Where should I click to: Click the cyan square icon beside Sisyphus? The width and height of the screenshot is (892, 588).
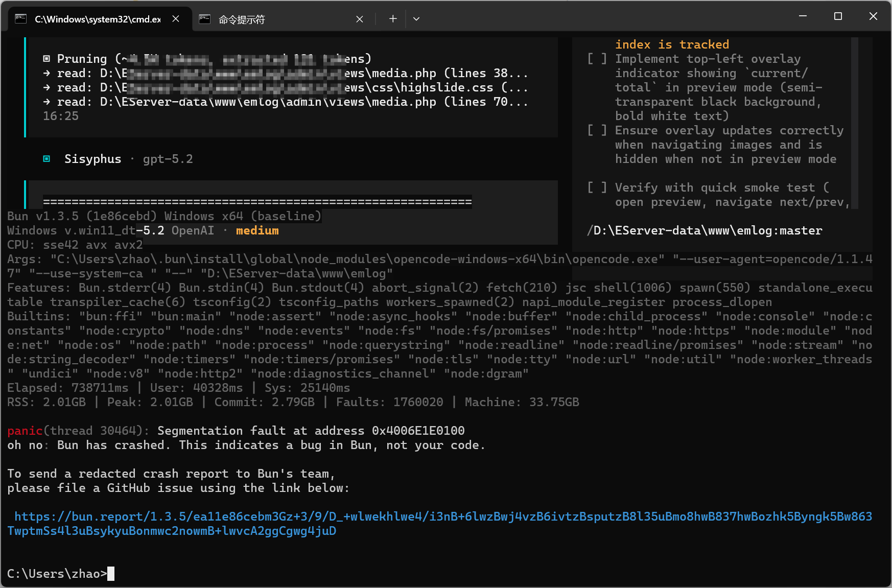tap(46, 159)
